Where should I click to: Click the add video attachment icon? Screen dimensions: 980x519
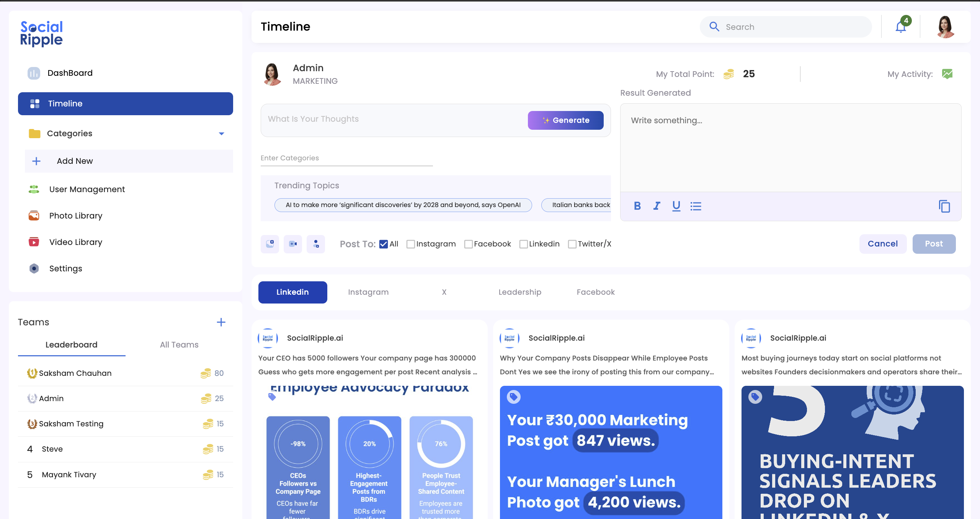coord(293,244)
